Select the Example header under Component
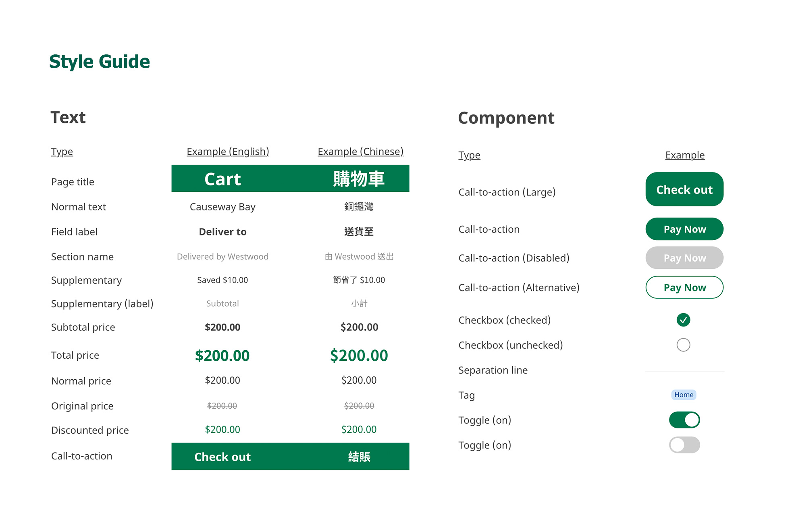The image size is (790, 532). (x=685, y=155)
